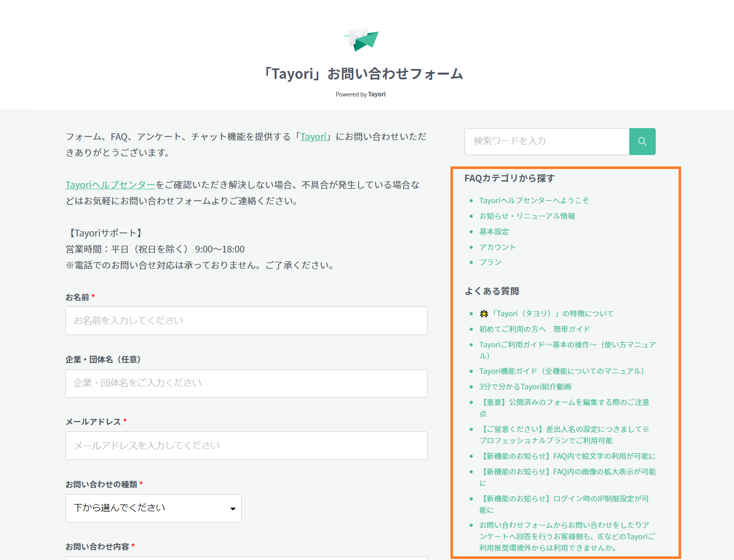Screen dimensions: 734x560
Task: Click the name input field
Action: pyautogui.click(x=246, y=320)
